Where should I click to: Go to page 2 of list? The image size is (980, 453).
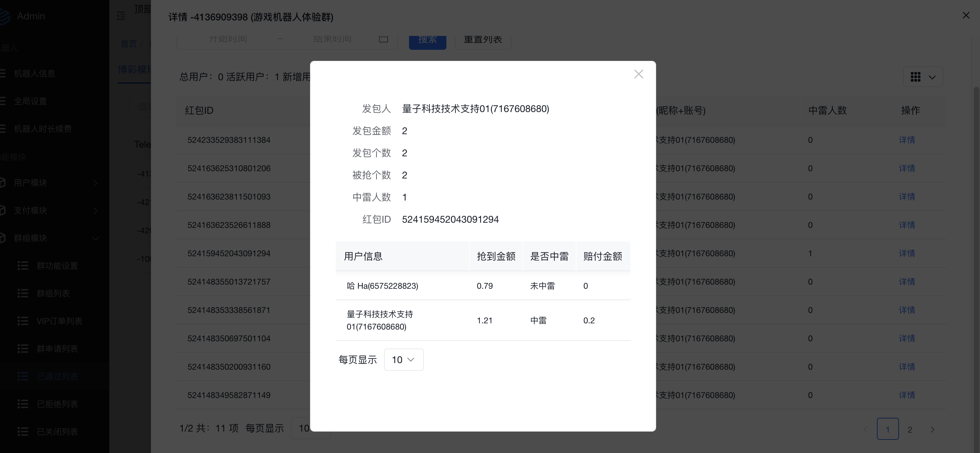(910, 429)
